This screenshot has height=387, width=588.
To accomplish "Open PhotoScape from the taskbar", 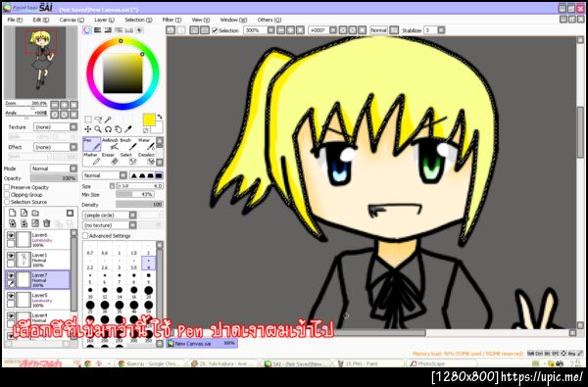I will click(442, 363).
